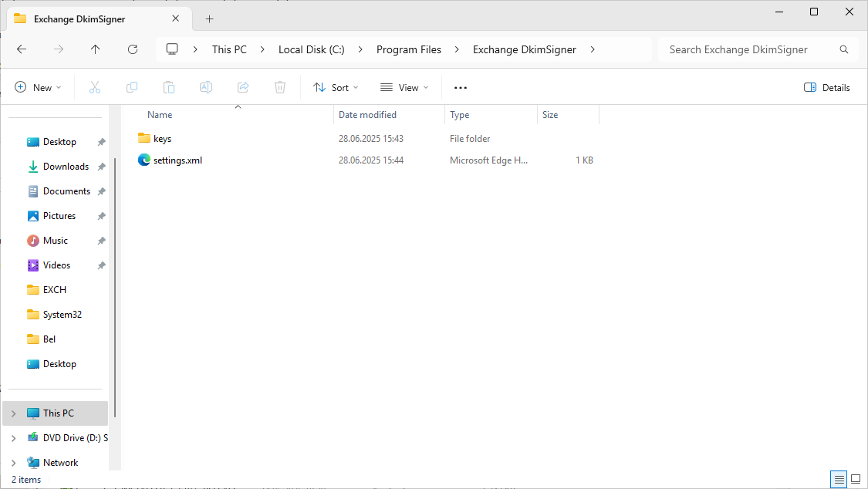Expand the Network tree node
Image resolution: width=868 pixels, height=489 pixels.
(x=14, y=463)
